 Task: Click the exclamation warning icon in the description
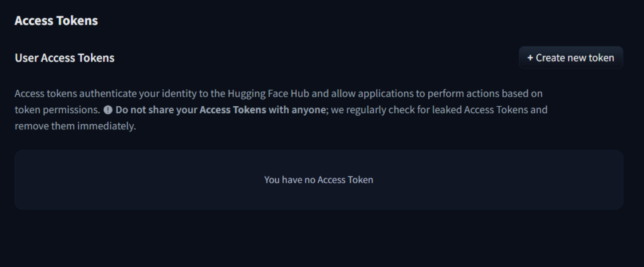(108, 110)
